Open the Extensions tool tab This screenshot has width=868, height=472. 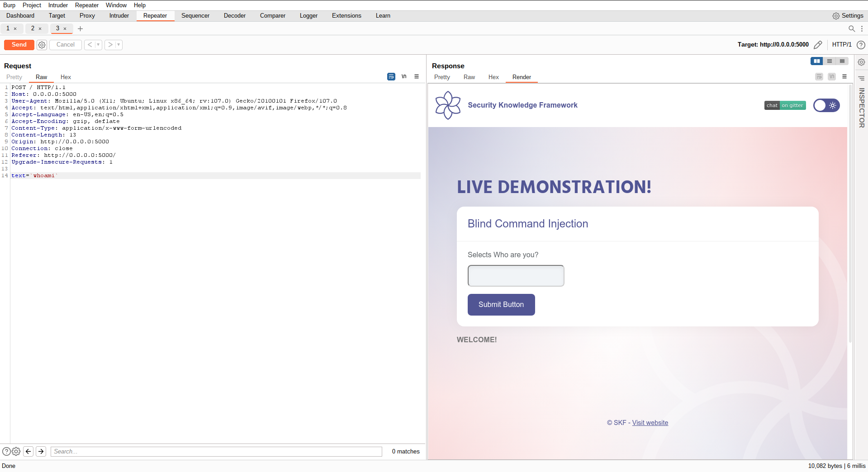click(346, 16)
